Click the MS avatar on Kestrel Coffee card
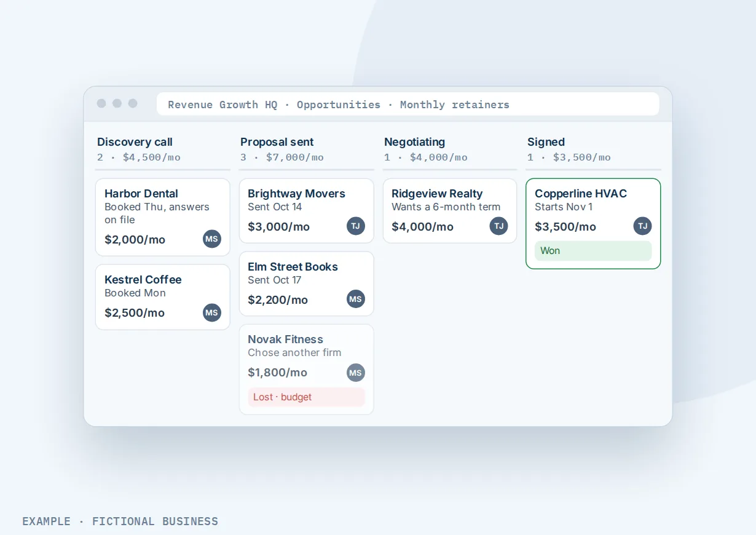This screenshot has width=756, height=535. [x=212, y=312]
